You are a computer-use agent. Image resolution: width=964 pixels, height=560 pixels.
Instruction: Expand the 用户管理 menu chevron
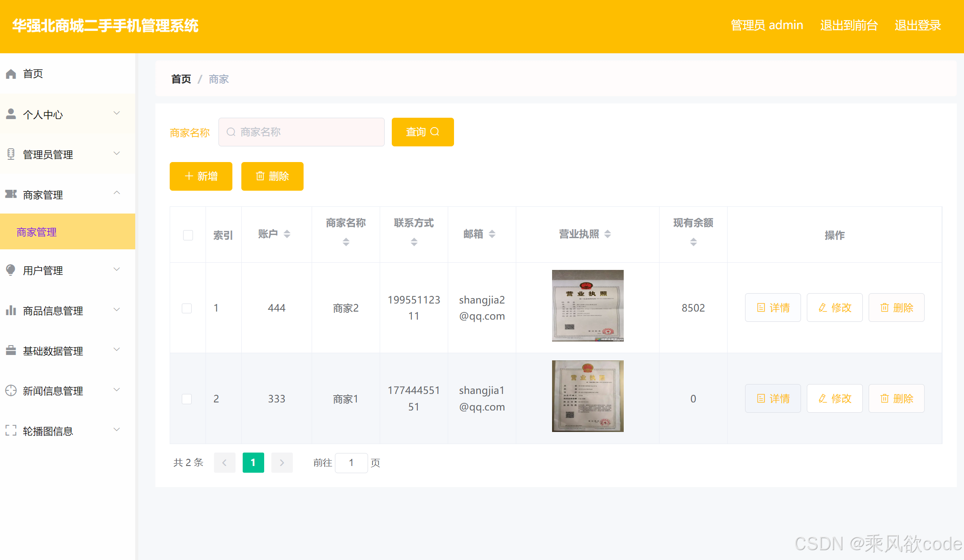[117, 269]
